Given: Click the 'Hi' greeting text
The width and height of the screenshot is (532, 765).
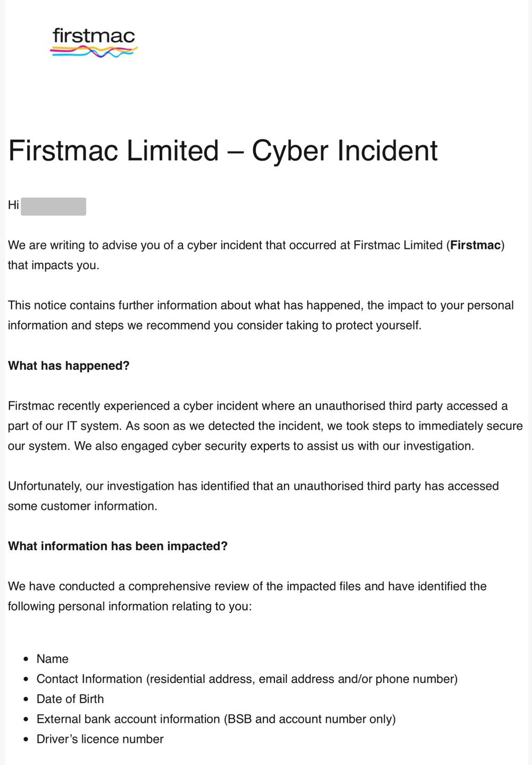Looking at the screenshot, I should (13, 205).
